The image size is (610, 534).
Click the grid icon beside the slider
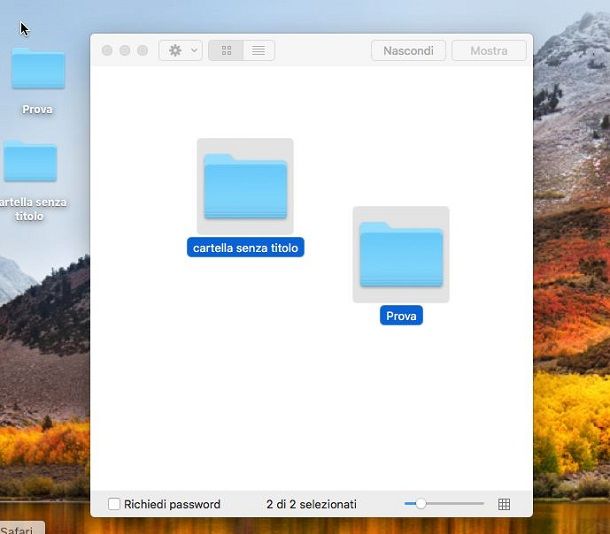[504, 504]
